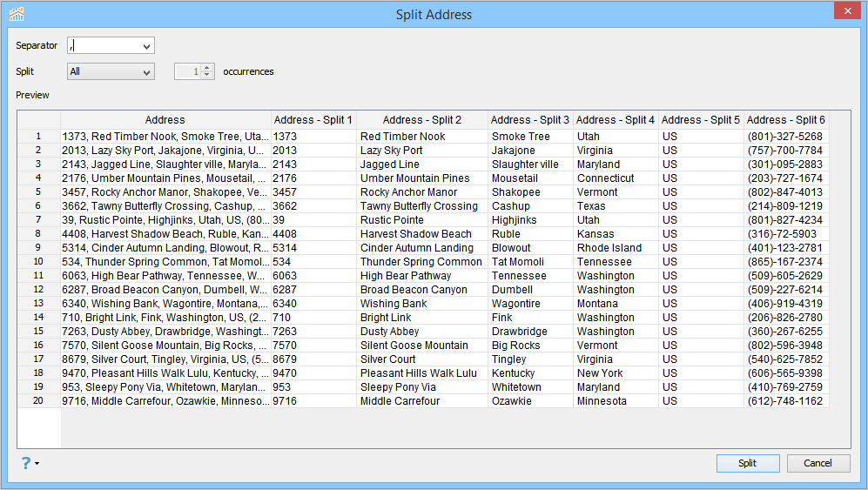This screenshot has width=868, height=490.
Task: Click cell 'Kansas'
Action: [616, 233]
